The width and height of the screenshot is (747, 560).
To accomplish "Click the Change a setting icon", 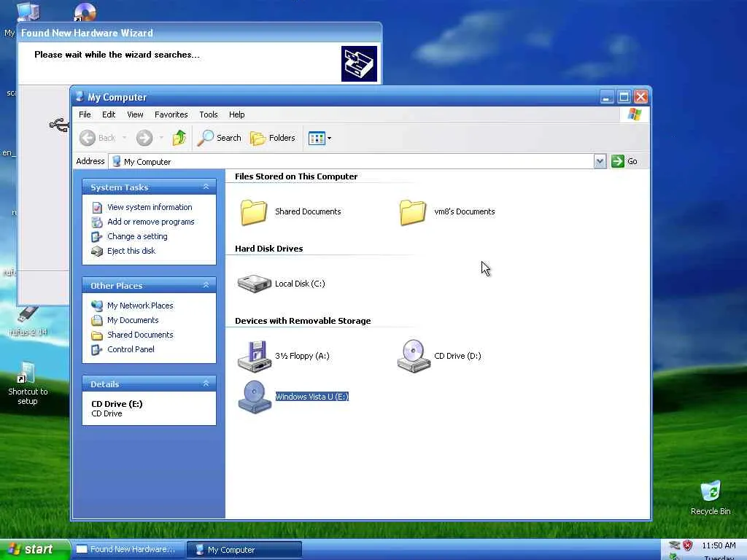I will point(97,237).
